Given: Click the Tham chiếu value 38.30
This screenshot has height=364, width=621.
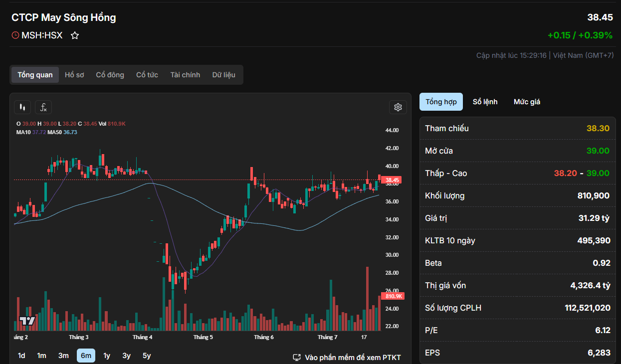Looking at the screenshot, I should (598, 128).
